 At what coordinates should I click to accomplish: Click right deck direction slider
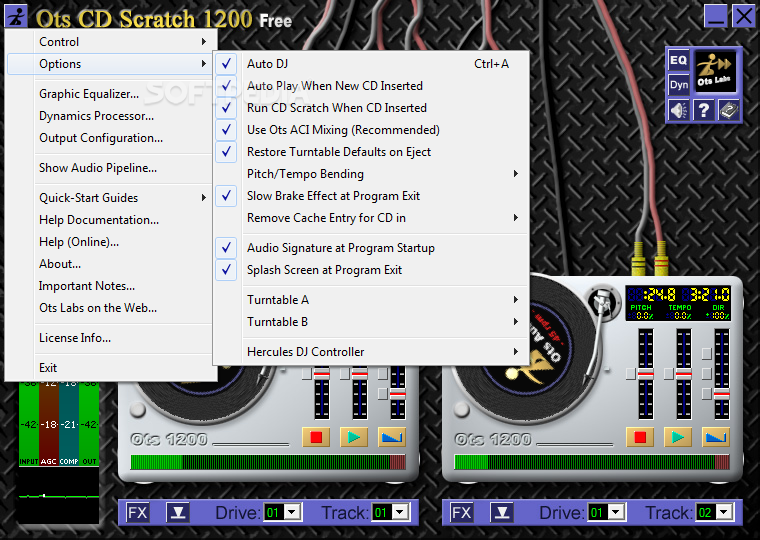722,374
